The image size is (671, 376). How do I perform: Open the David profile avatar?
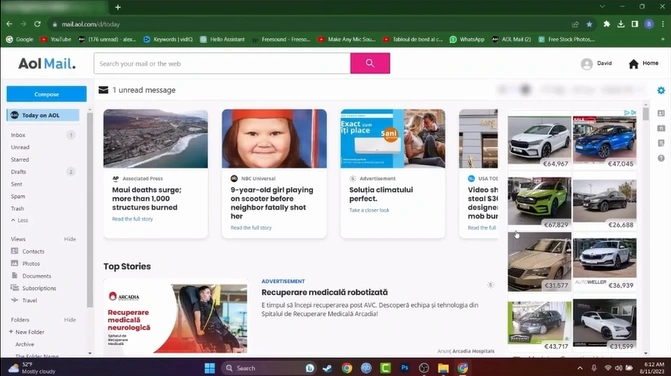tap(587, 64)
